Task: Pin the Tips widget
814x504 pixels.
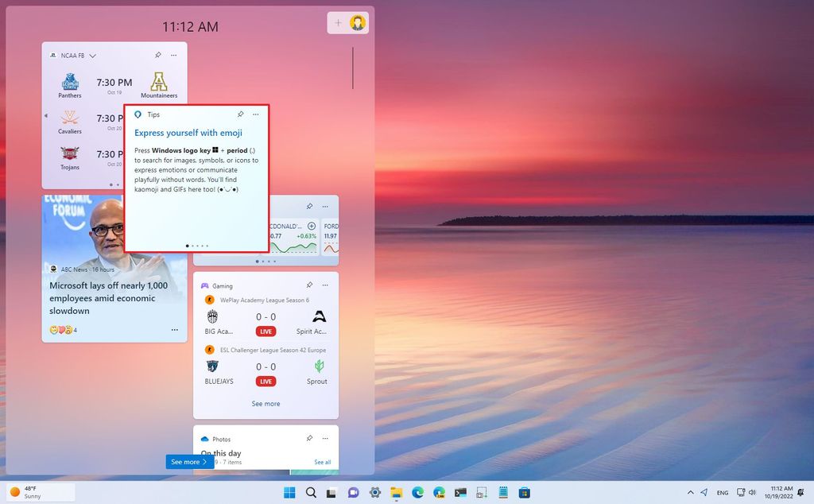Action: [239, 114]
